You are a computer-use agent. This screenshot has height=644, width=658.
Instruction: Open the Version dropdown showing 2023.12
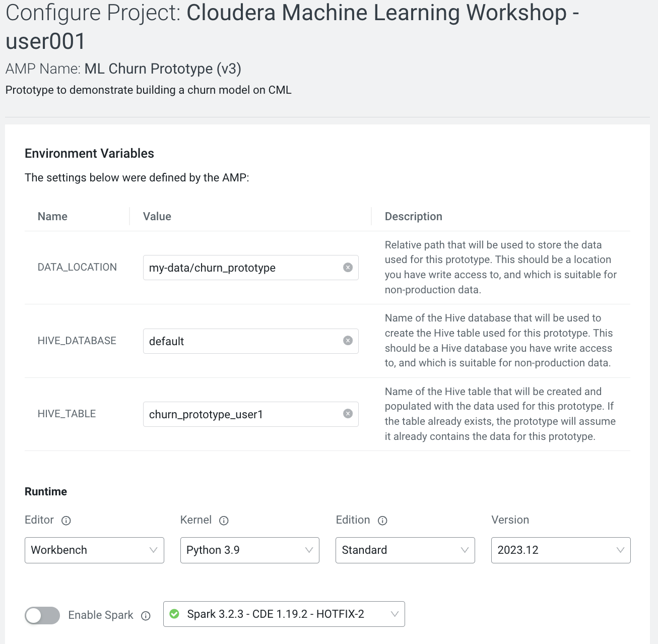coord(561,550)
